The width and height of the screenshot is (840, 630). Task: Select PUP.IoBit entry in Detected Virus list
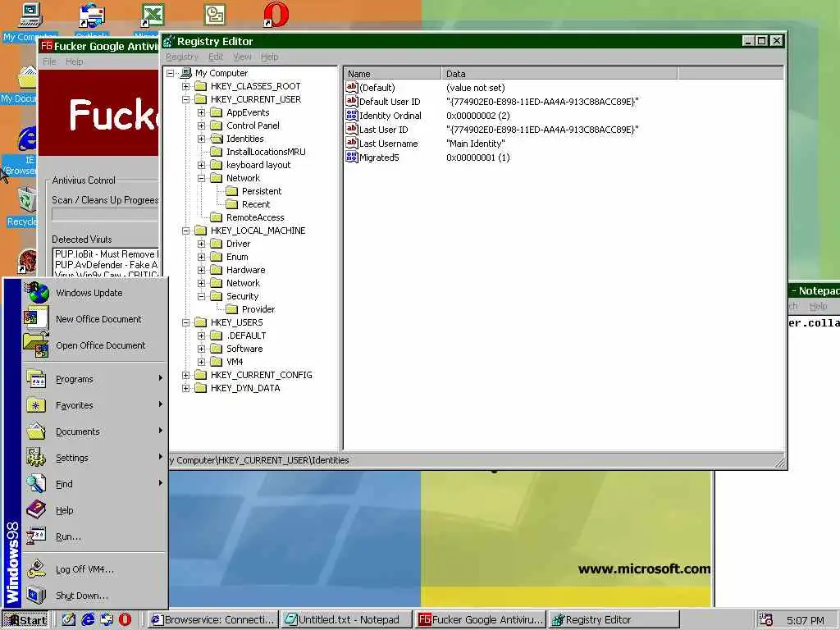(106, 254)
